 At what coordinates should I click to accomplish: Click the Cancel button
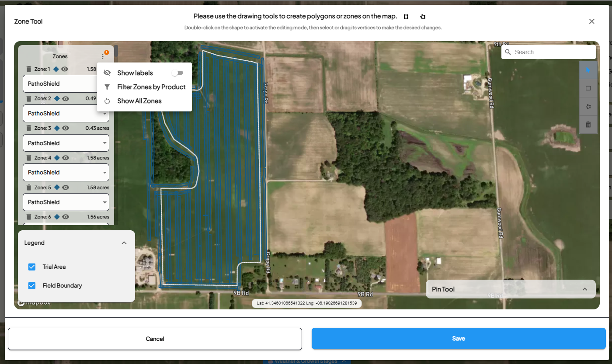tap(155, 339)
